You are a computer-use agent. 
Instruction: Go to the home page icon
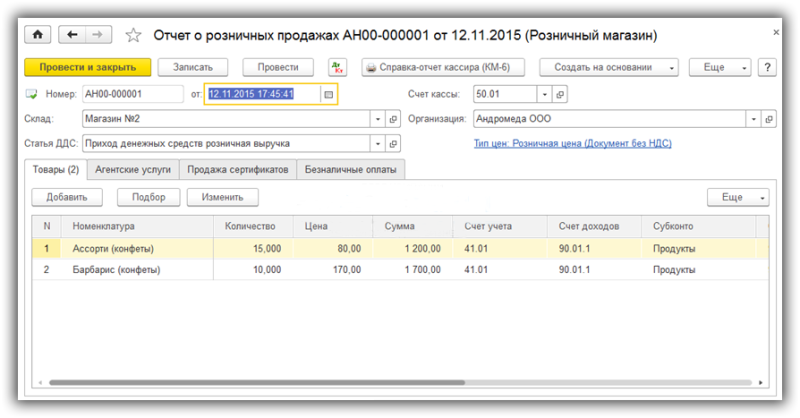(x=38, y=35)
